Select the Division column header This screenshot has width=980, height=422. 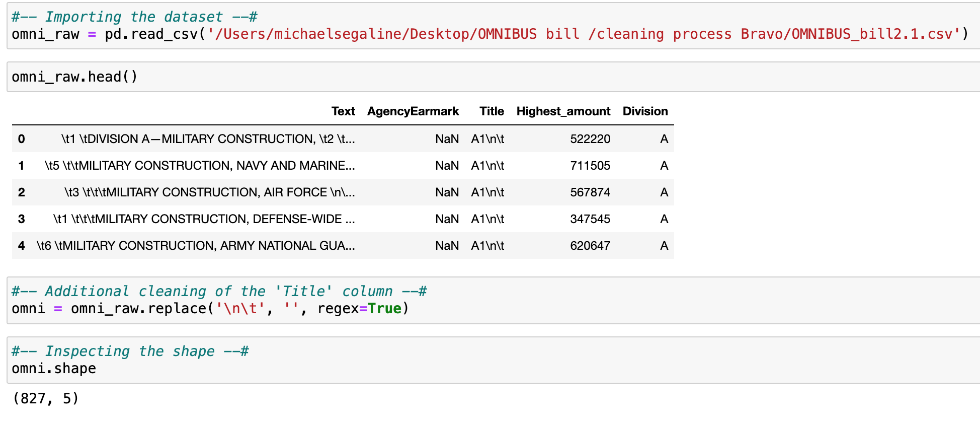(x=645, y=111)
